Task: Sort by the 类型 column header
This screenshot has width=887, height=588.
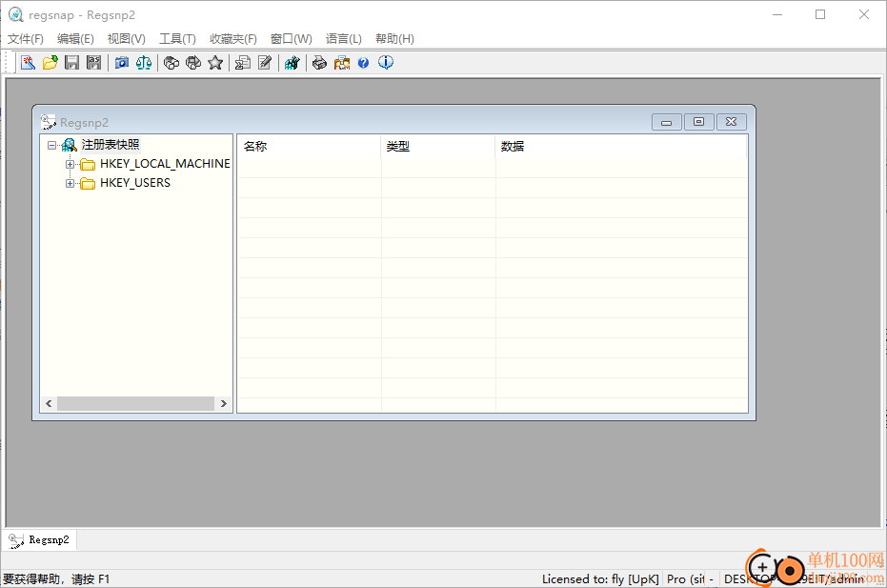Action: click(438, 146)
